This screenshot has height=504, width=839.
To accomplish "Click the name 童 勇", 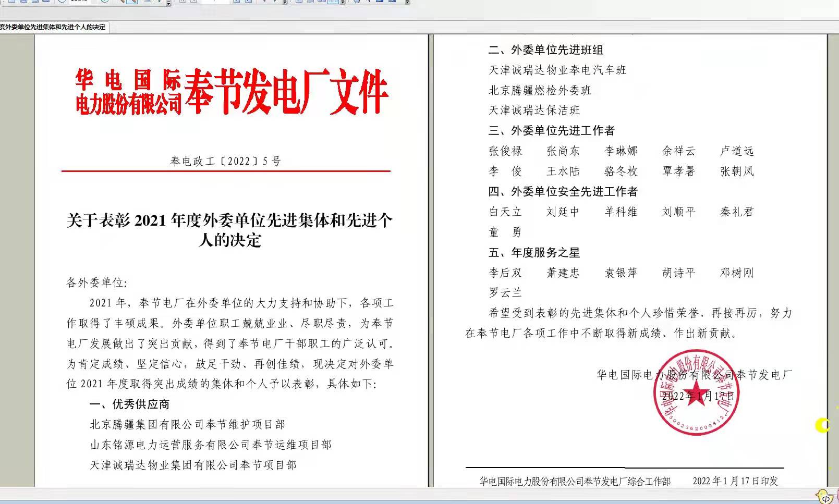I will [x=505, y=232].
